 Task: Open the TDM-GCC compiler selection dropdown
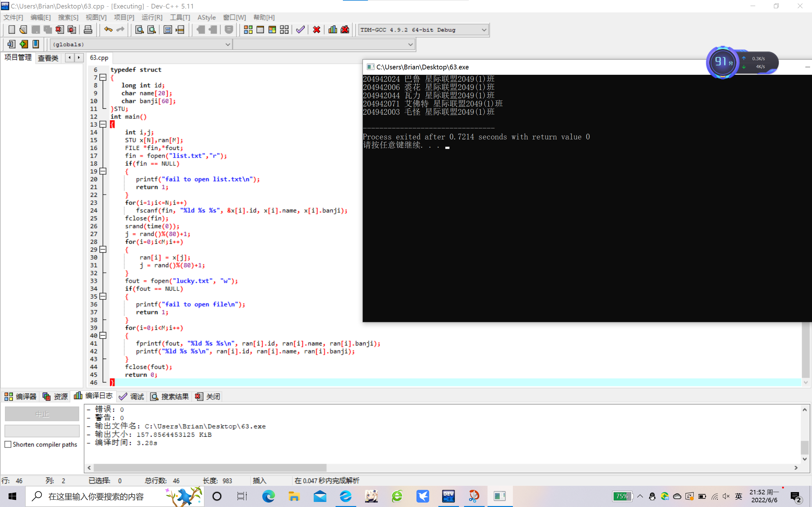(484, 30)
